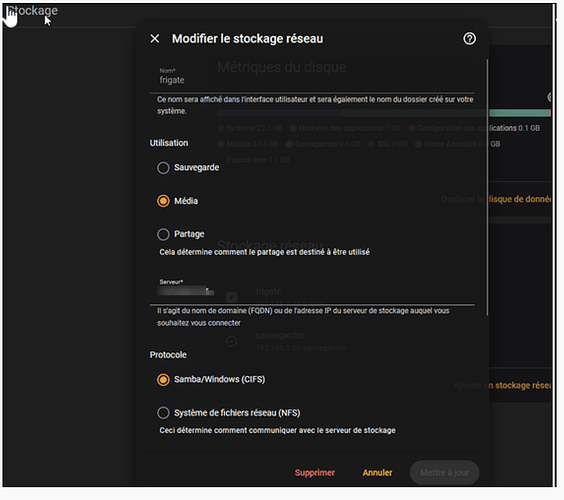Image resolution: width=564 pixels, height=500 pixels.
Task: Click the Supprimer button
Action: [315, 472]
